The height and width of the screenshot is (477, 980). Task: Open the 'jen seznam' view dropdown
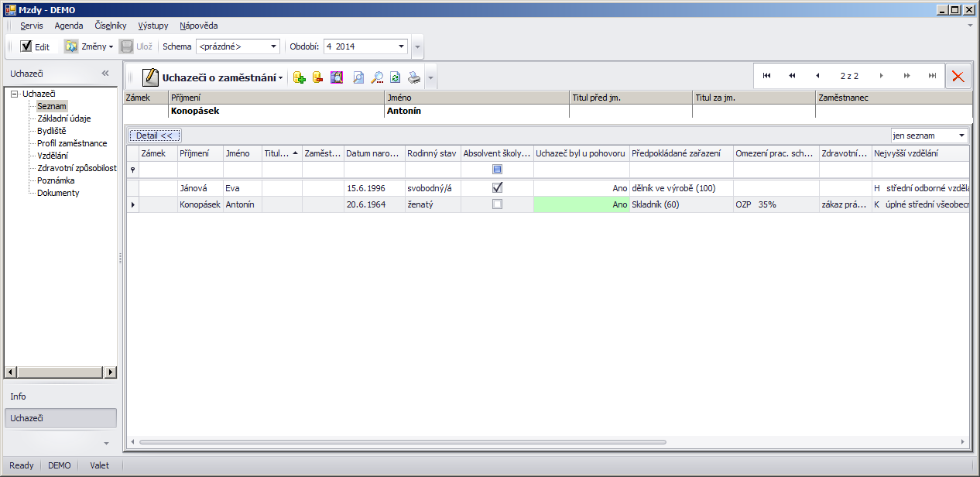coord(961,136)
